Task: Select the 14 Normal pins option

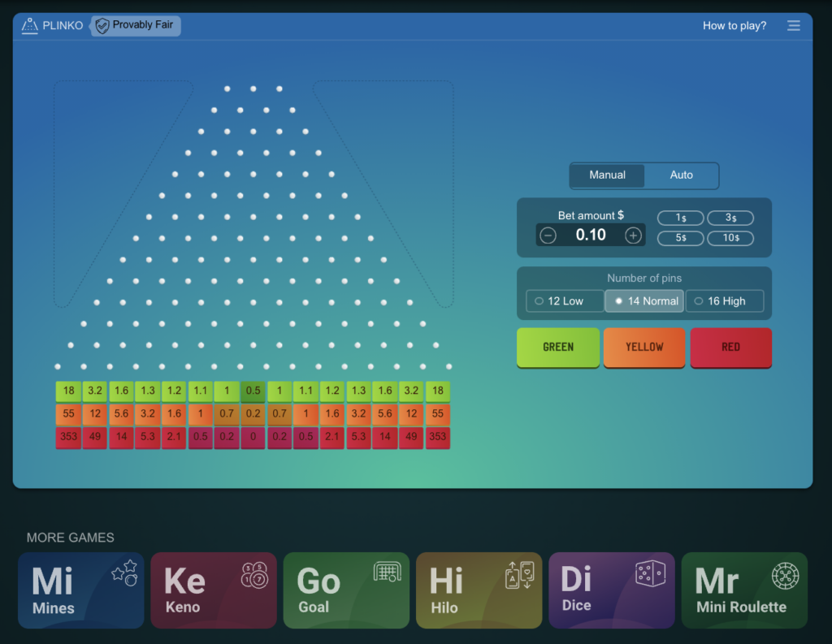Action: point(644,300)
